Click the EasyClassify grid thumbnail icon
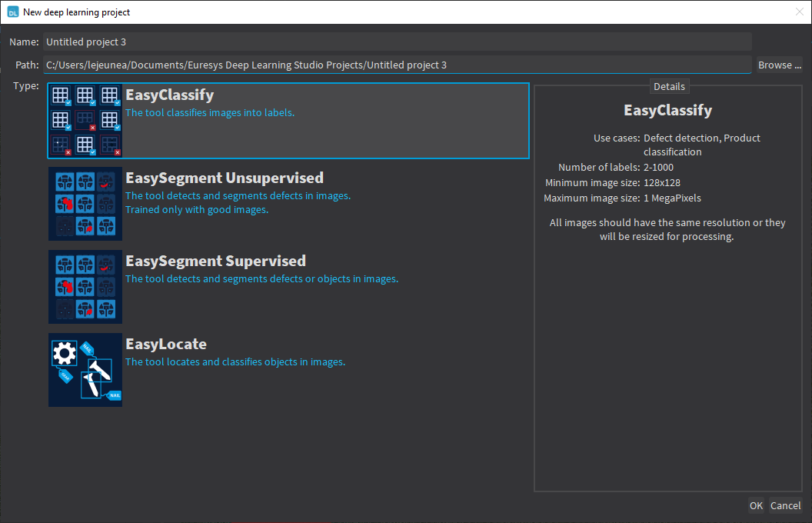This screenshot has height=523, width=812. coord(85,121)
